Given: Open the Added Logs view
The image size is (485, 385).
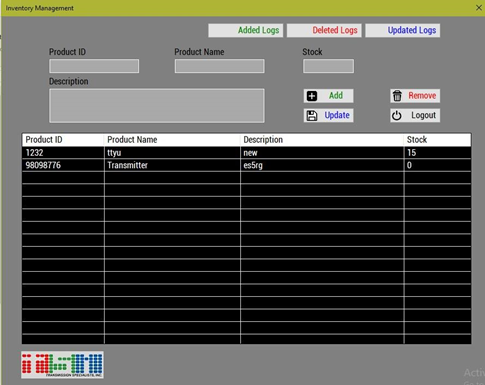Looking at the screenshot, I should click(x=246, y=30).
